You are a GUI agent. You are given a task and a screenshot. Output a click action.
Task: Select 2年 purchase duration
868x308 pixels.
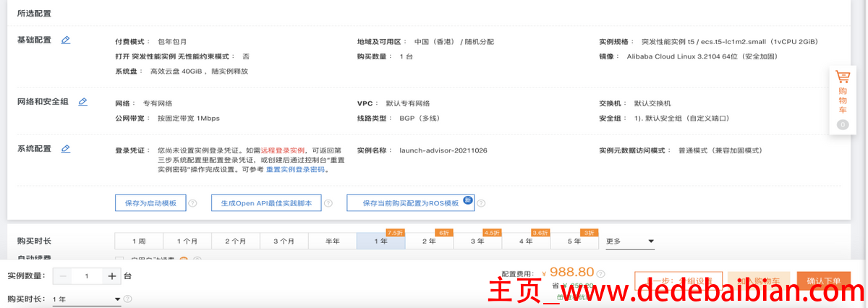pyautogui.click(x=430, y=241)
